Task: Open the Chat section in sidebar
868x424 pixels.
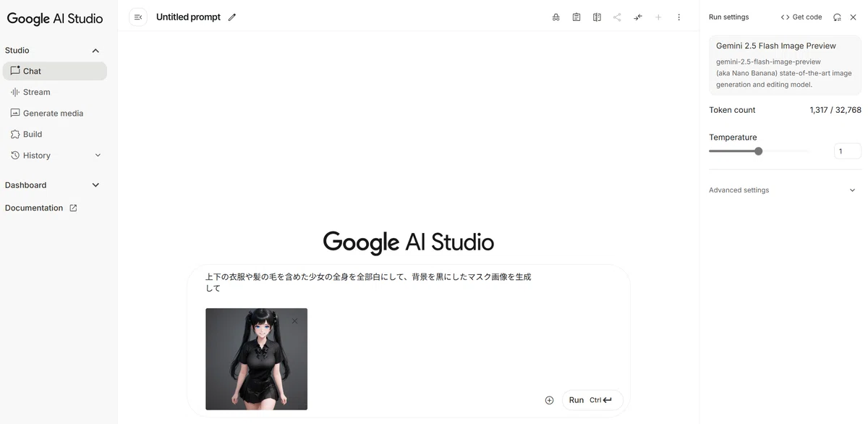Action: (x=55, y=71)
